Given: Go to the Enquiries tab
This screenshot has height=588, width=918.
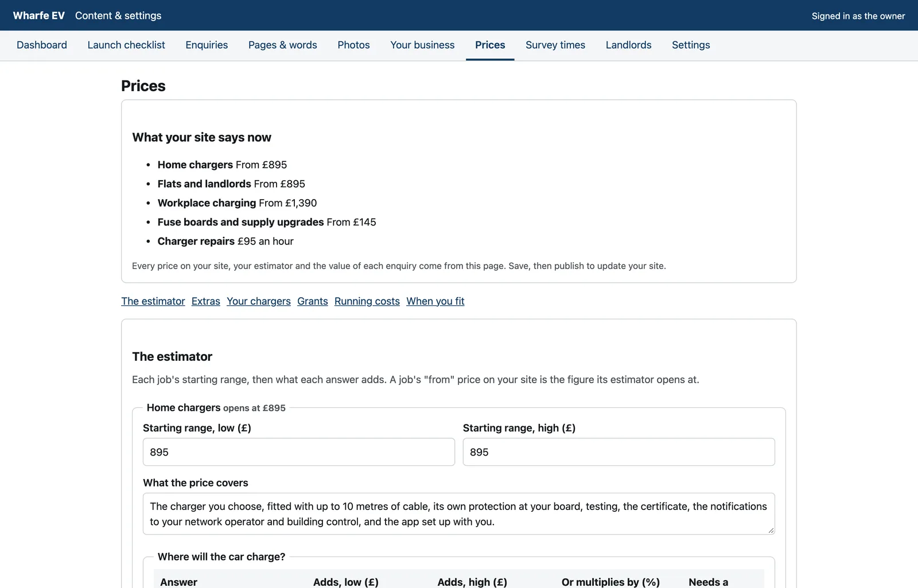Looking at the screenshot, I should point(207,45).
